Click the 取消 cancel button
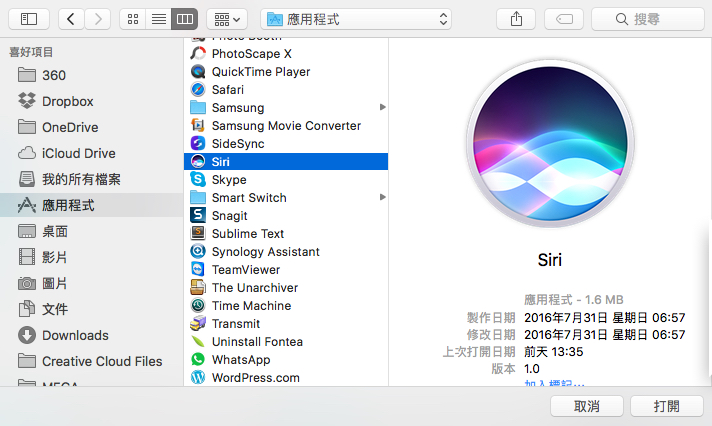The height and width of the screenshot is (426, 712). [587, 406]
